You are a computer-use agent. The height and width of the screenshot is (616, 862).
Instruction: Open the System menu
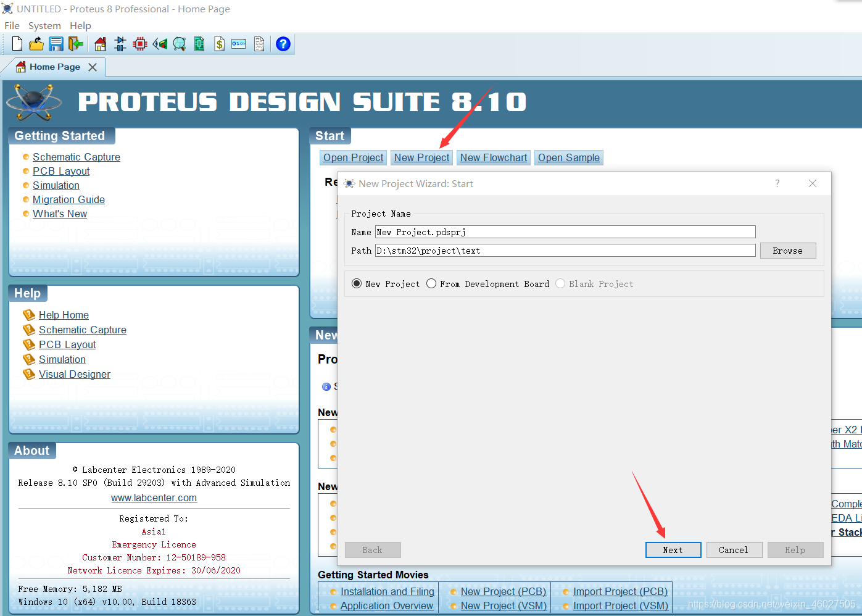click(44, 26)
